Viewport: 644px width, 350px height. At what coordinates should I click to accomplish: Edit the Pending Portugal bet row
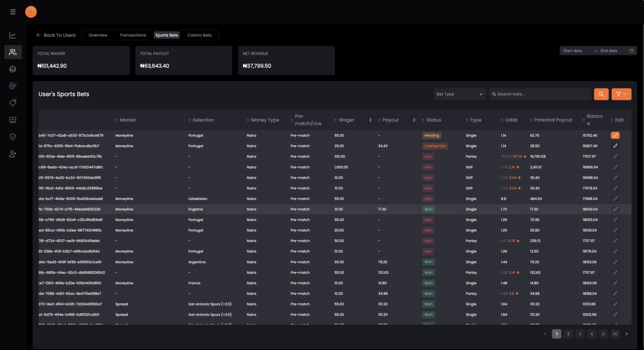coord(615,136)
